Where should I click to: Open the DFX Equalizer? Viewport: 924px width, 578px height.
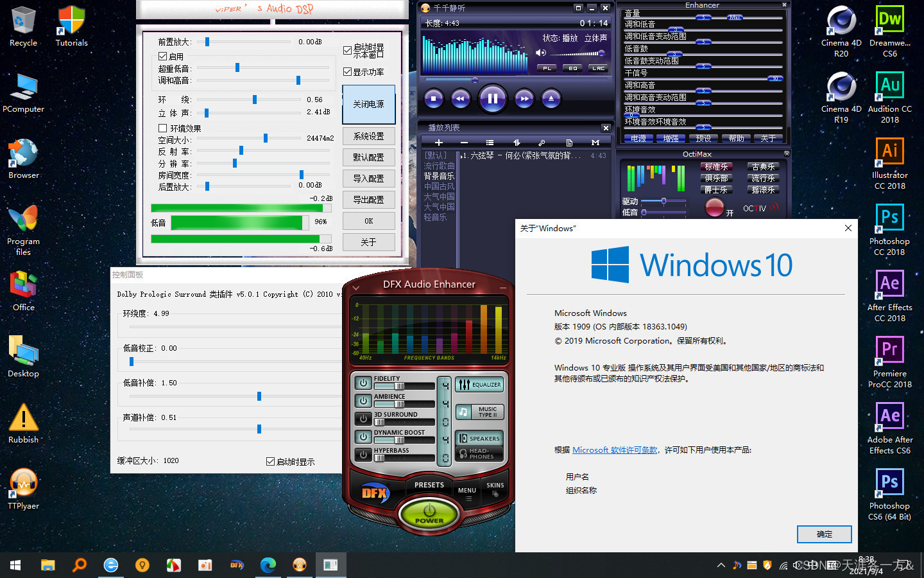point(480,385)
